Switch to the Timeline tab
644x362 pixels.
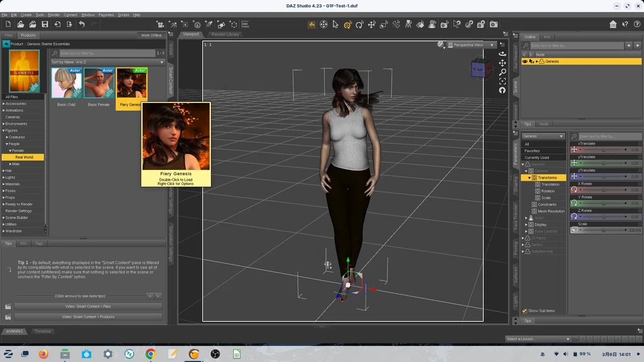point(43,331)
